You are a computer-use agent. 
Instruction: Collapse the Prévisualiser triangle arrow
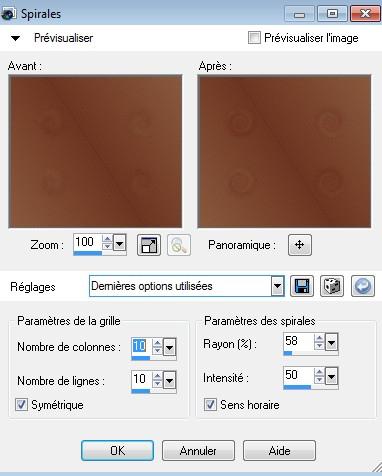tap(15, 38)
